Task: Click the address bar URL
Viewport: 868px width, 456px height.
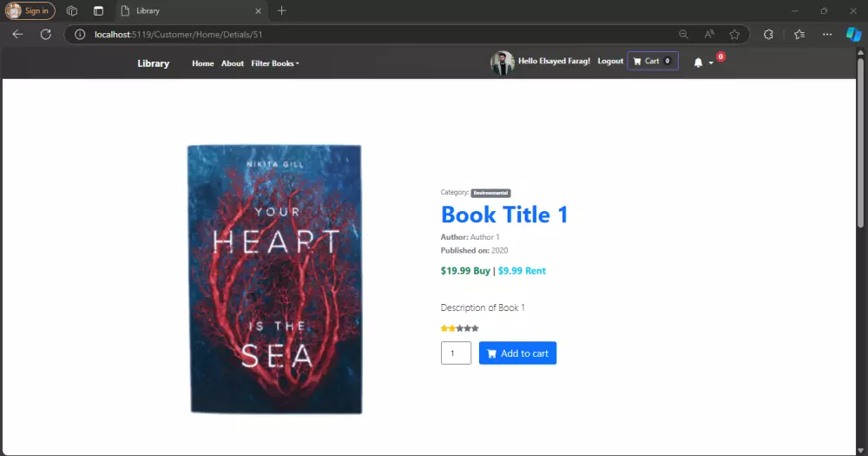Action: [178, 35]
